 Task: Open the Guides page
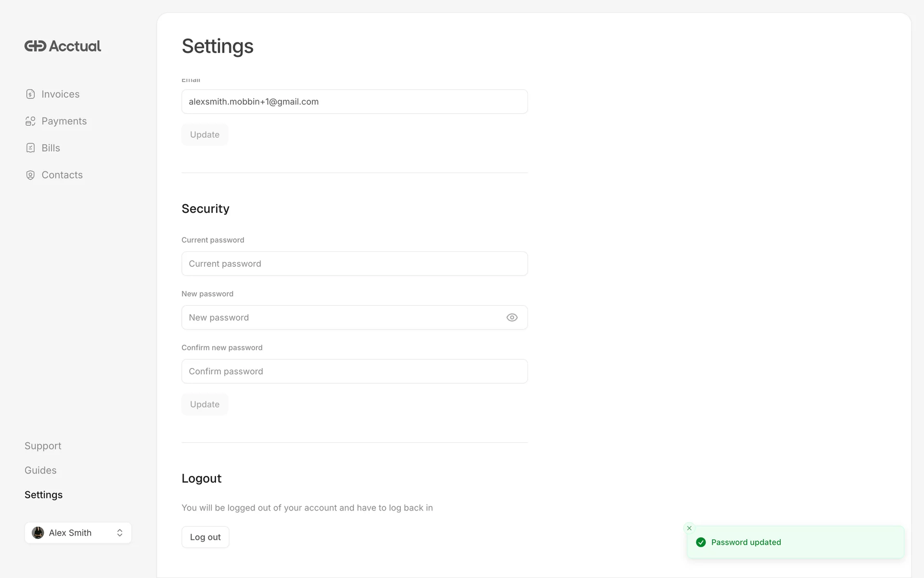[40, 471]
